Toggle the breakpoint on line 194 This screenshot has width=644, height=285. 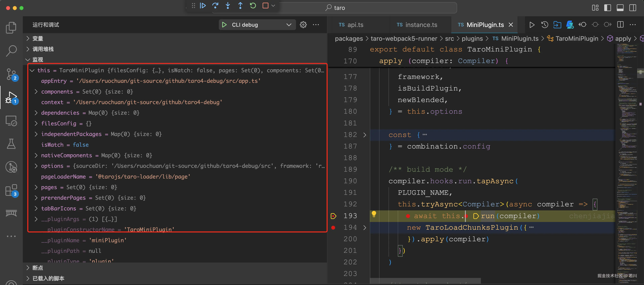coord(333,227)
